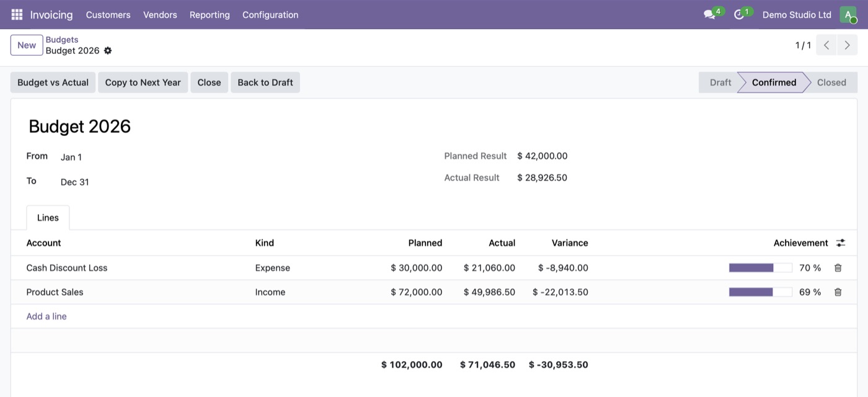Open the conversations messages icon
868x397 pixels.
pyautogui.click(x=710, y=14)
